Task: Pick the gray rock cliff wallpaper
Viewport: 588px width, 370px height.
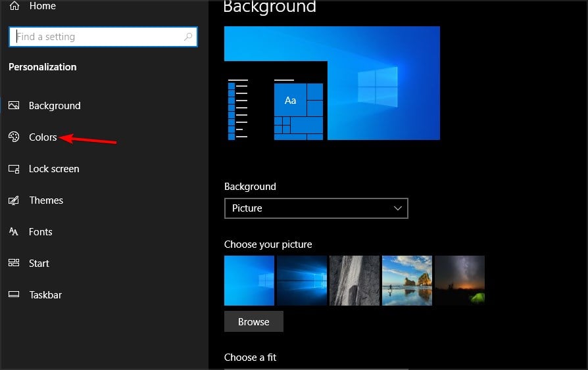Action: [355, 281]
